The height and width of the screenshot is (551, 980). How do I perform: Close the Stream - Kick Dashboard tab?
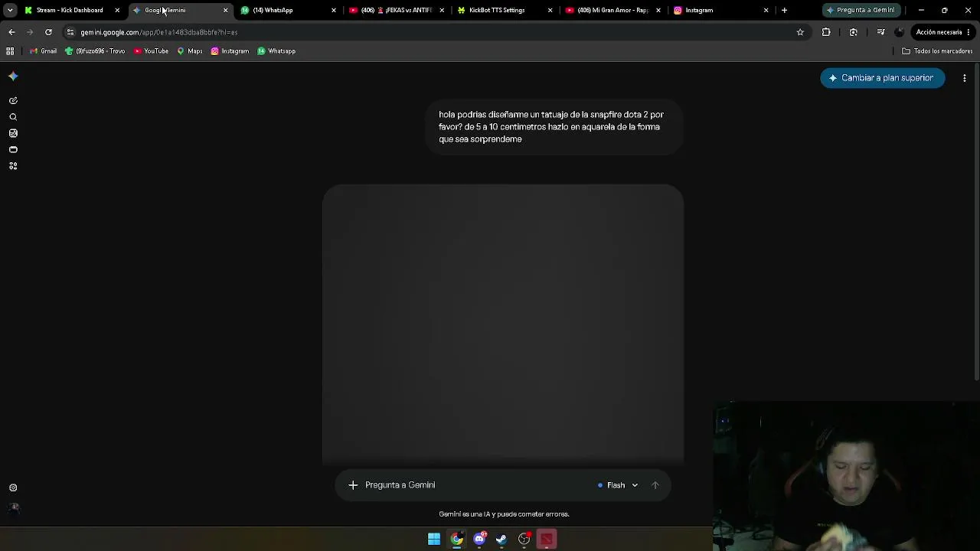(x=117, y=10)
